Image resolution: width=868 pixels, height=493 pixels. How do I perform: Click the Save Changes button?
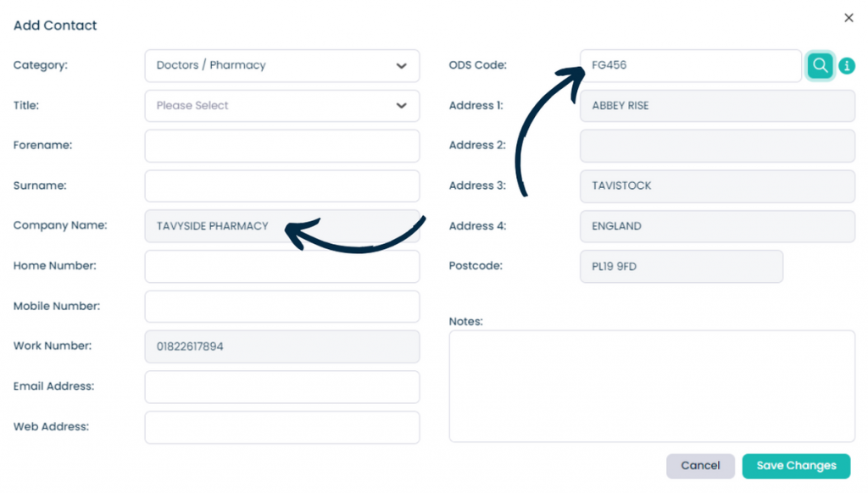[x=796, y=466]
